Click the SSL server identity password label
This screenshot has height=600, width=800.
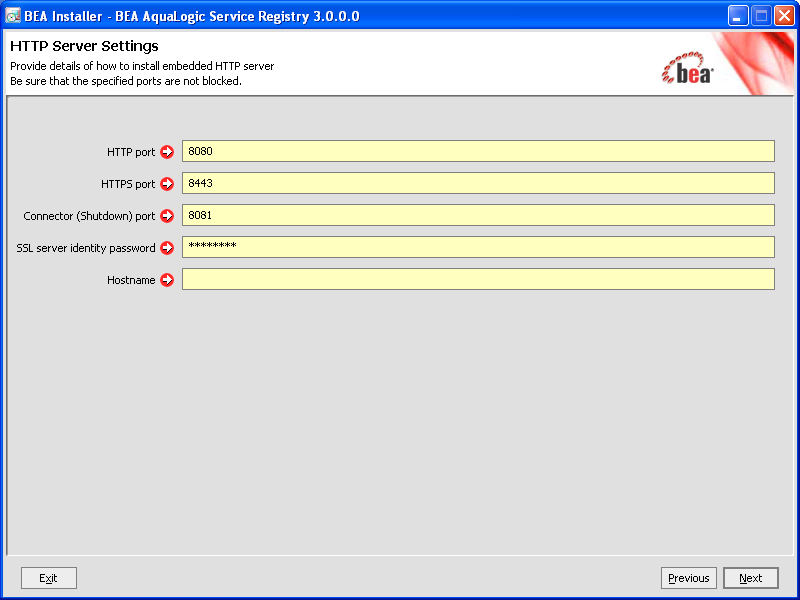tap(86, 248)
